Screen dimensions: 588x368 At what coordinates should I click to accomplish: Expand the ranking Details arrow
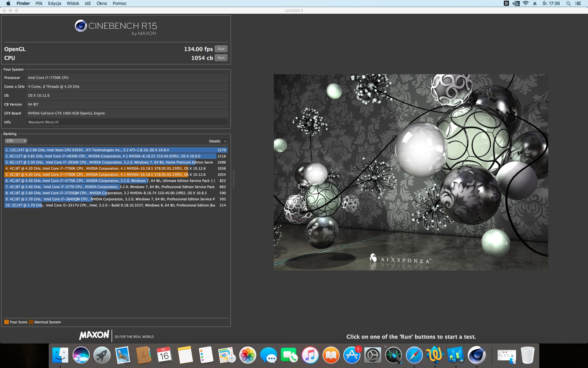tap(225, 141)
